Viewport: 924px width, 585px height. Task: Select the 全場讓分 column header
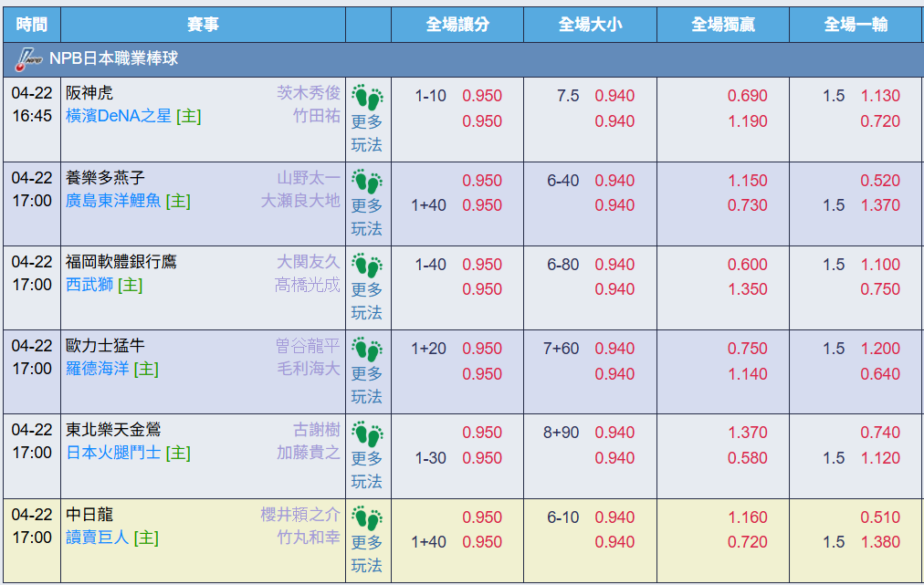click(x=457, y=25)
